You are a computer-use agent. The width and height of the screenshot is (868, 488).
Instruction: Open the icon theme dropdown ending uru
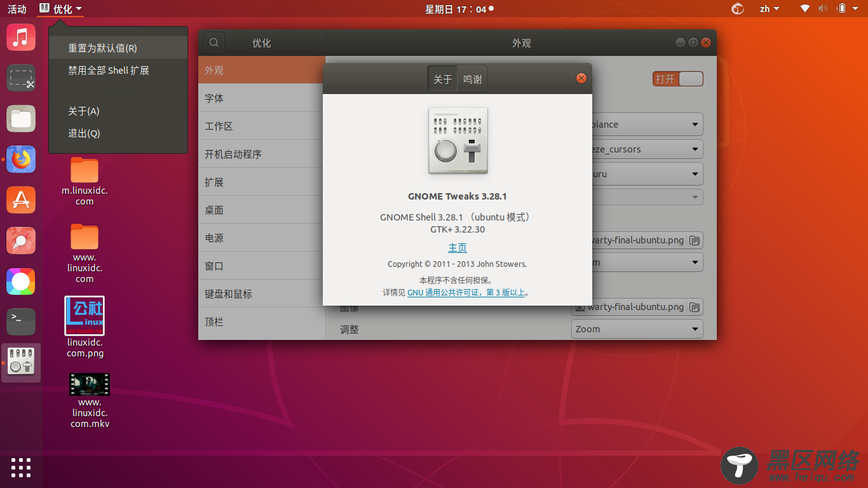coord(647,173)
